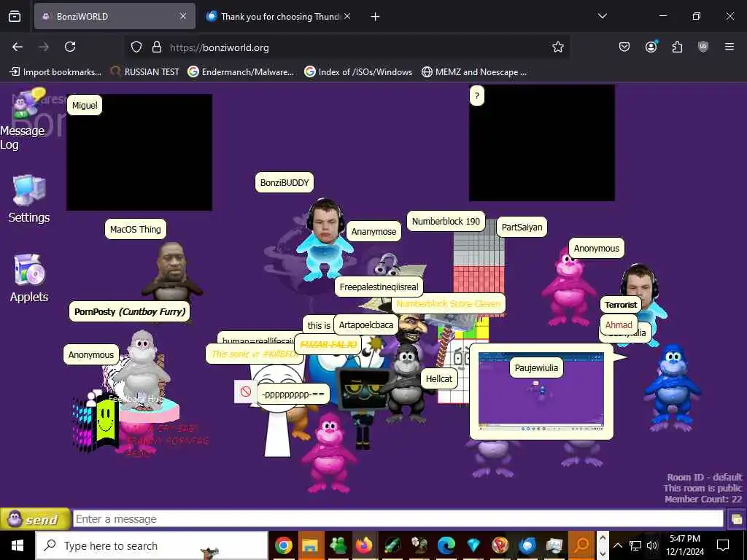Launch Google Chrome from taskbar
Screen dimensions: 747x560
pyautogui.click(x=284, y=545)
